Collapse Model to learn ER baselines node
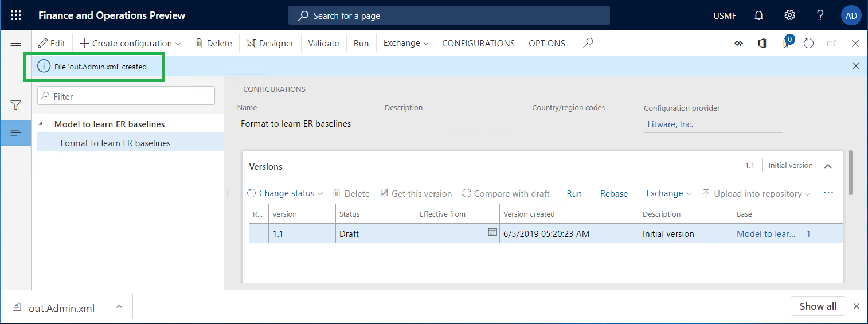This screenshot has width=868, height=324. [x=41, y=124]
